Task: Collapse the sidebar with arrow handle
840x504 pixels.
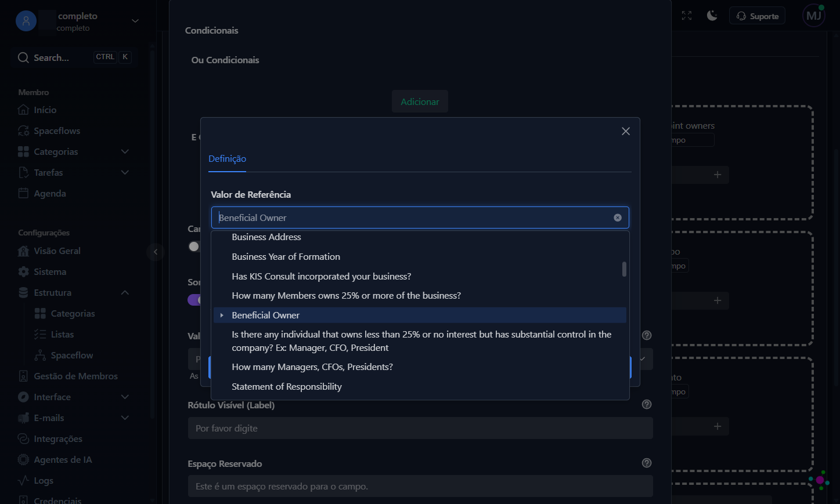Action: 155,252
